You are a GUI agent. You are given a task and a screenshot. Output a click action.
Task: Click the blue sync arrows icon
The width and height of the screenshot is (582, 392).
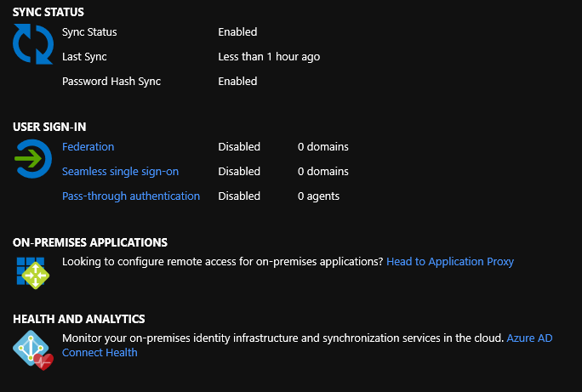coord(33,43)
